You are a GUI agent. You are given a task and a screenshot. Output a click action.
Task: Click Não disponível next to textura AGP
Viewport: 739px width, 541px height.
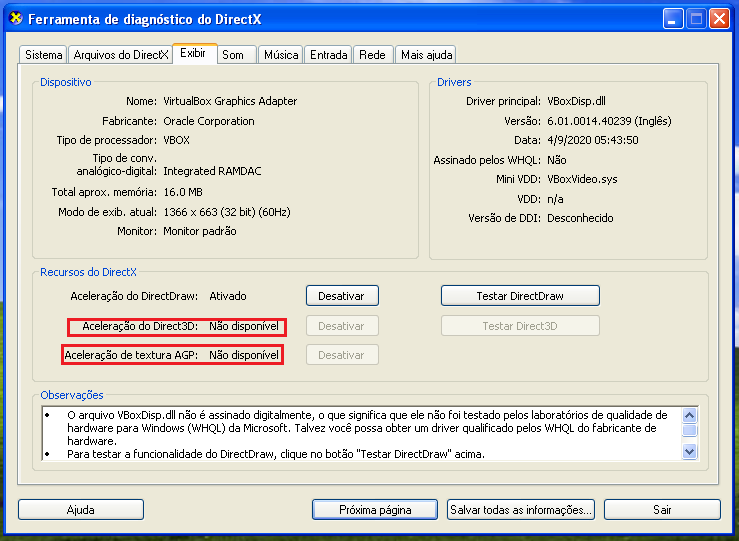coord(244,355)
